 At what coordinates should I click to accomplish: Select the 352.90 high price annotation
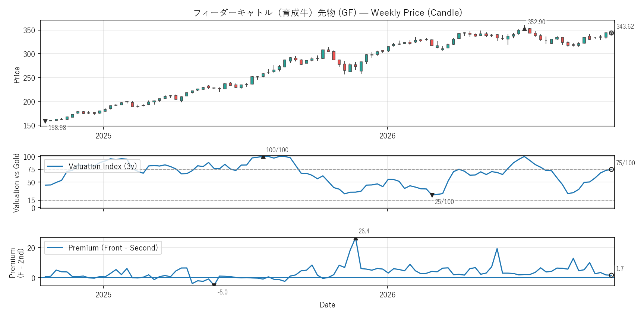(536, 22)
